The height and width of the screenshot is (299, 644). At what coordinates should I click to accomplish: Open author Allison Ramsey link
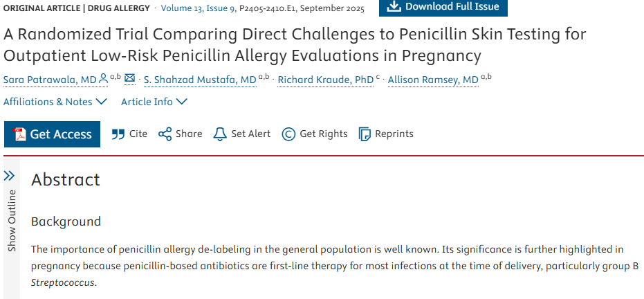click(x=433, y=80)
